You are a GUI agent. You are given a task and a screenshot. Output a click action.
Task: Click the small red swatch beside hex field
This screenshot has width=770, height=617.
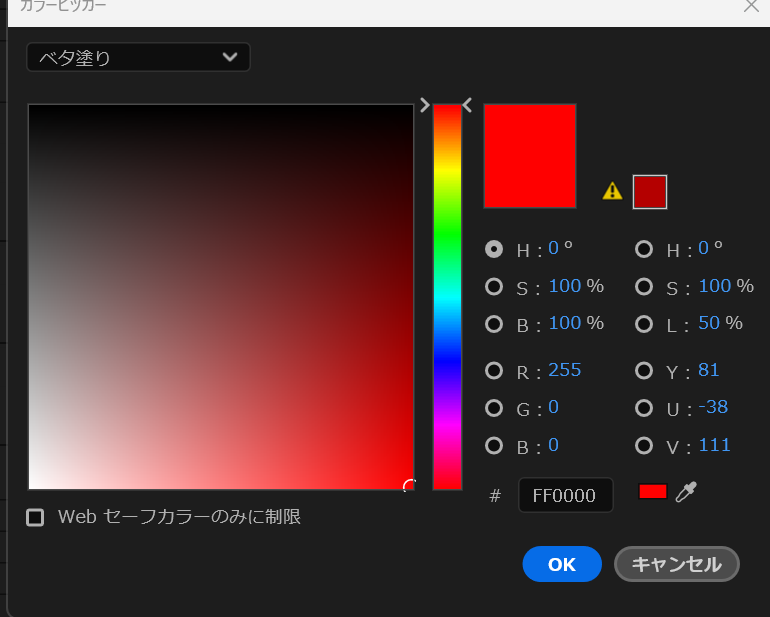(652, 492)
